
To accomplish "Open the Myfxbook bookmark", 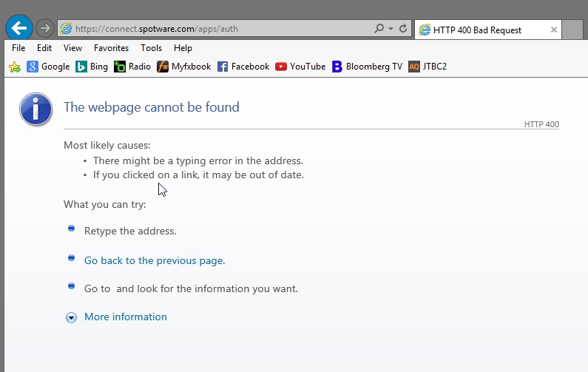I will coord(184,67).
